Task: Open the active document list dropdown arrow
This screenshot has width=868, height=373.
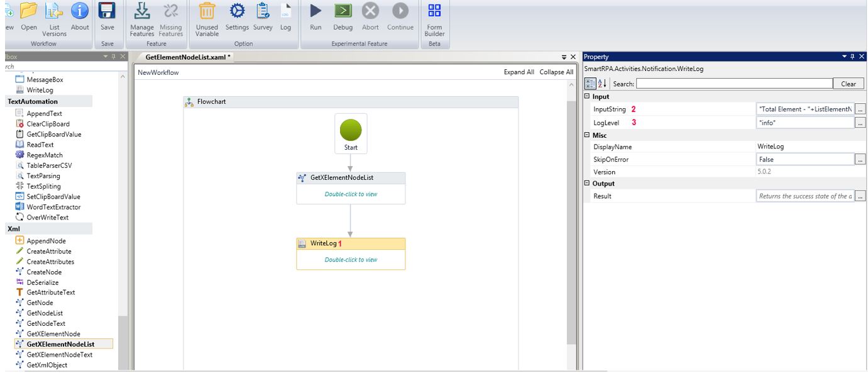Action: (564, 57)
